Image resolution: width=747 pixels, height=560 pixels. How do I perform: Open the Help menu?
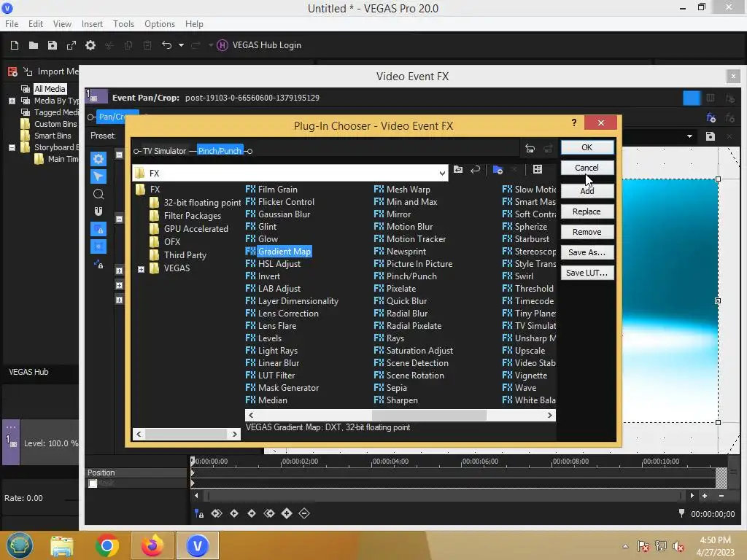click(194, 24)
